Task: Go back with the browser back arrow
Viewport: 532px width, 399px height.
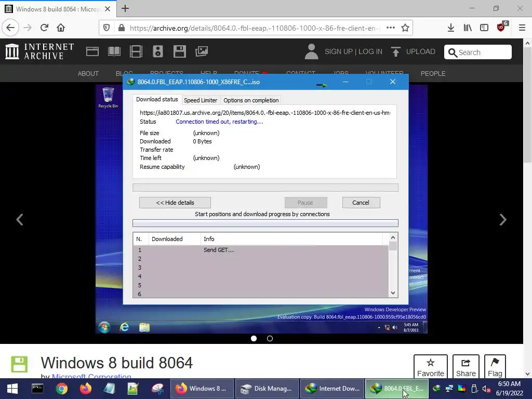Action: coord(10,28)
